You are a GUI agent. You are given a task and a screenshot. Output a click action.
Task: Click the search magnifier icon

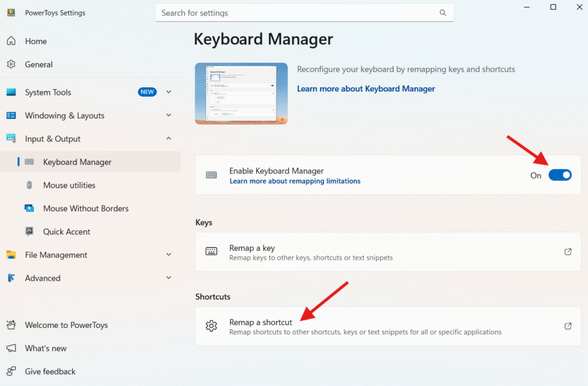point(443,13)
